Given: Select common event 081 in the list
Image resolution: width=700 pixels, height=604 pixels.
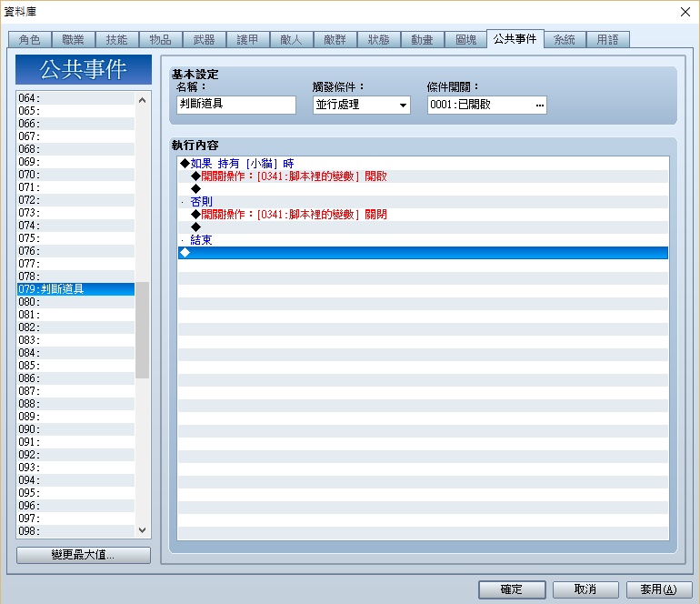Looking at the screenshot, I should click(x=75, y=315).
